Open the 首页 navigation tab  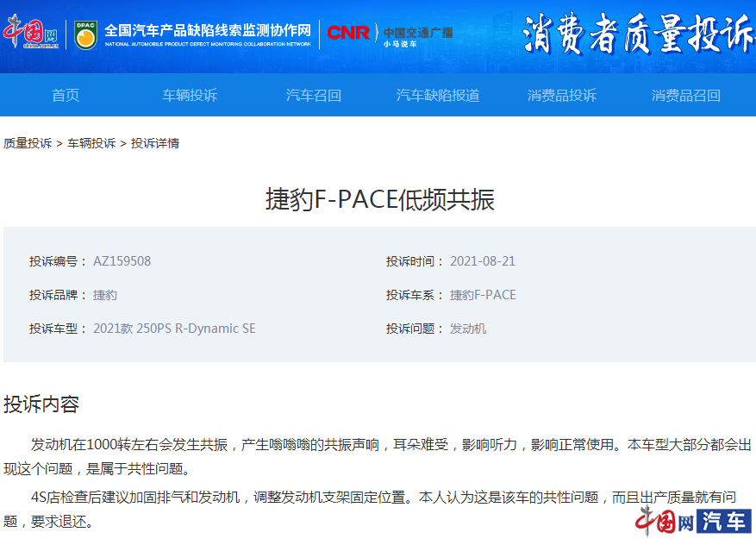[66, 95]
